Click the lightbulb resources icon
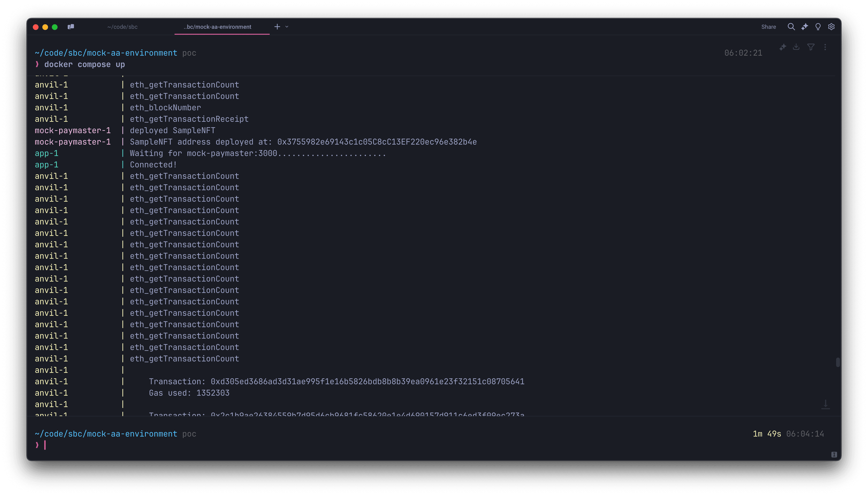 click(x=818, y=27)
